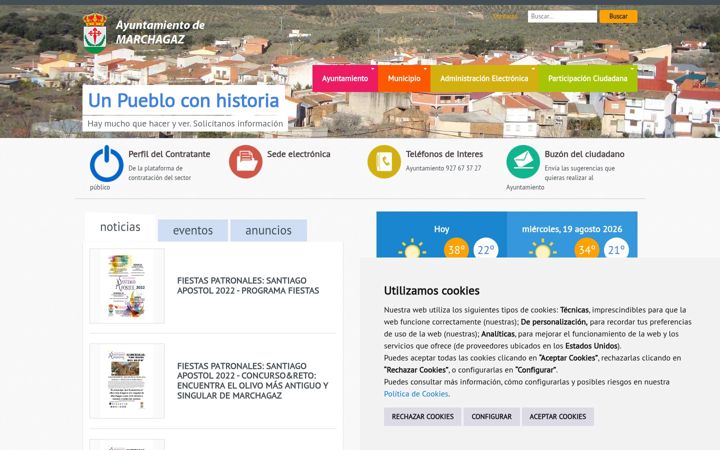The width and height of the screenshot is (720, 450).
Task: Click Rechazar Cookies button
Action: [x=422, y=416]
